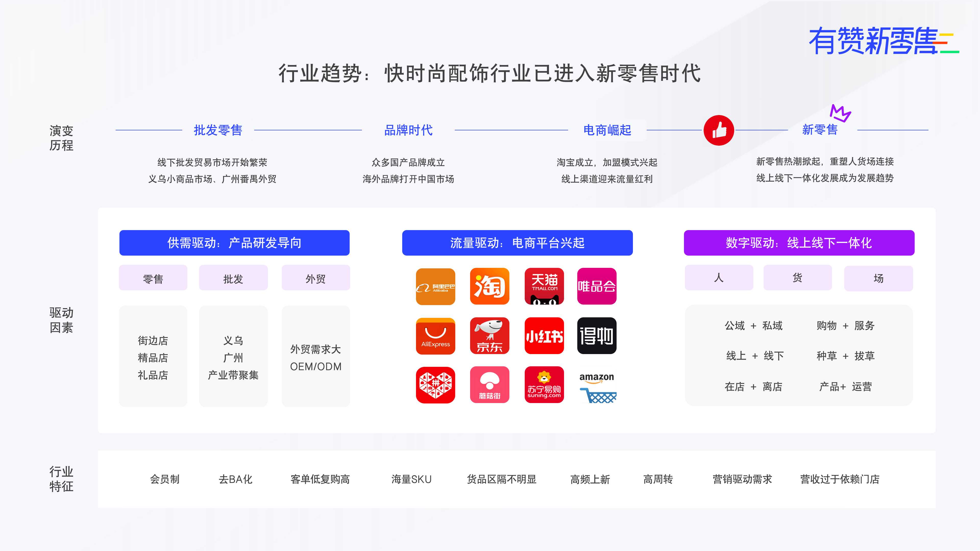Click the text 海量SKU
Image resolution: width=980 pixels, height=551 pixels.
[411, 479]
